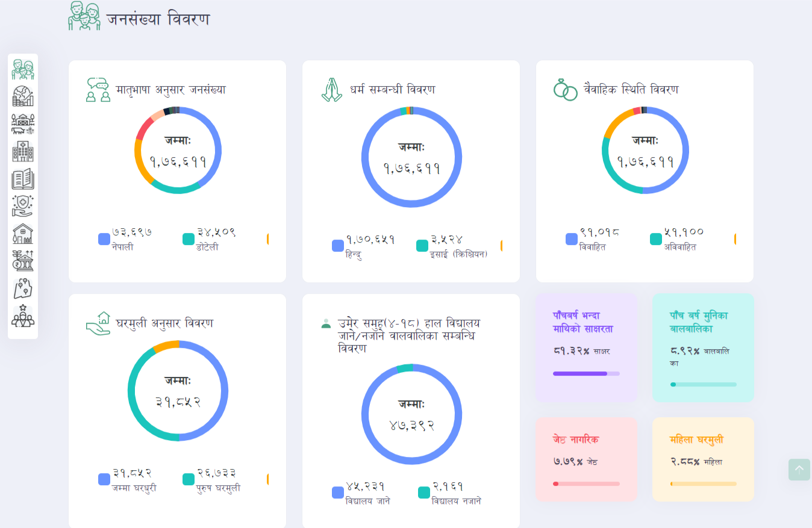Click the विवाहित value ९१,०१८
The height and width of the screenshot is (528, 812).
point(599,232)
